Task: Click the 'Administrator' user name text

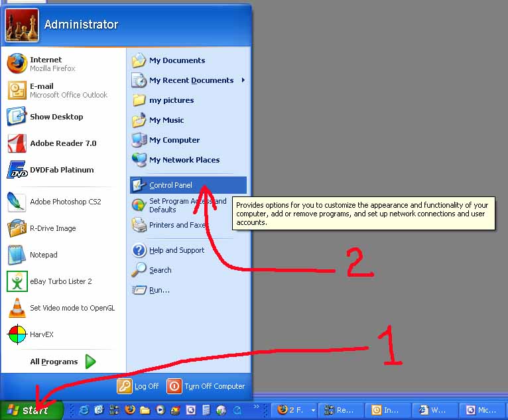Action: 81,25
